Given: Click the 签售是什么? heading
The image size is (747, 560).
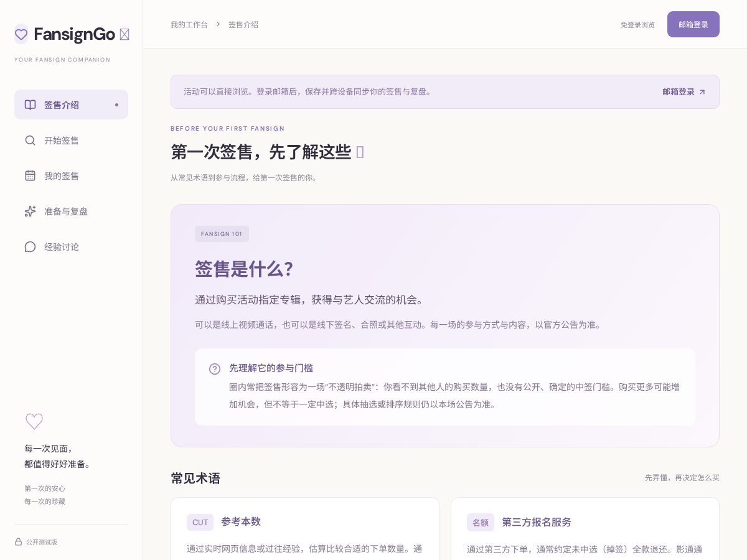Looking at the screenshot, I should click(x=244, y=269).
